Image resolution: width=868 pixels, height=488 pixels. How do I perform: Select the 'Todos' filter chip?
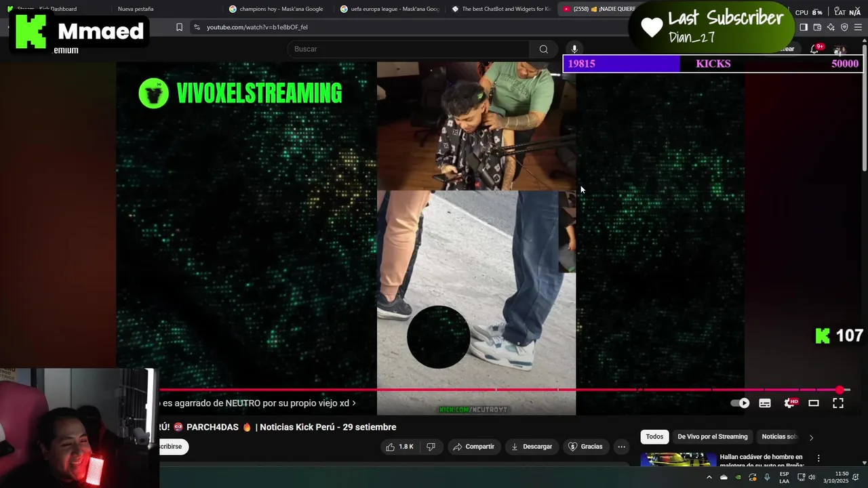point(654,437)
